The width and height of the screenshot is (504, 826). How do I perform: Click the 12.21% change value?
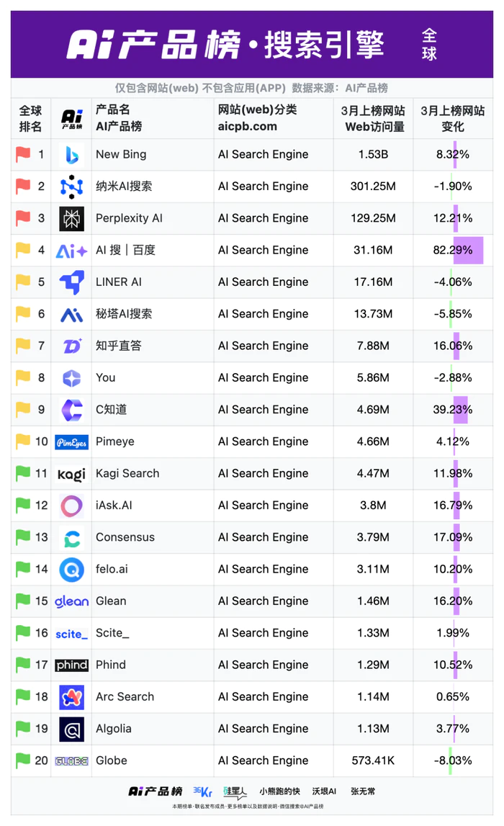[x=453, y=218]
